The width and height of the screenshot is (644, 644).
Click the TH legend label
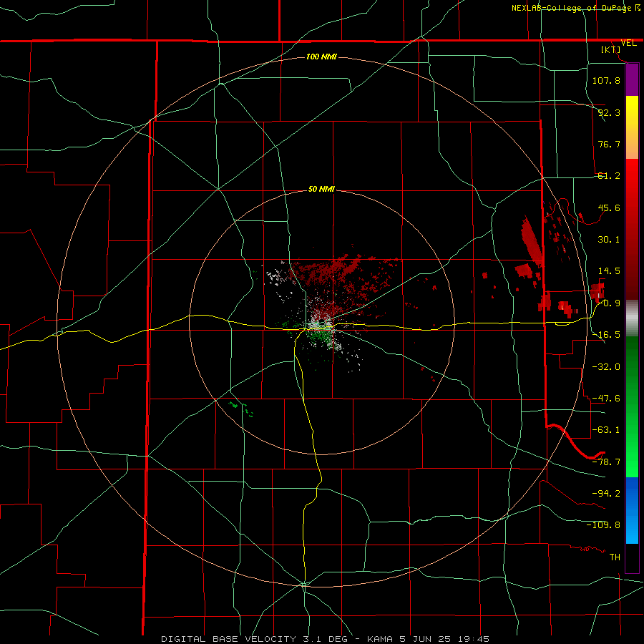(615, 557)
